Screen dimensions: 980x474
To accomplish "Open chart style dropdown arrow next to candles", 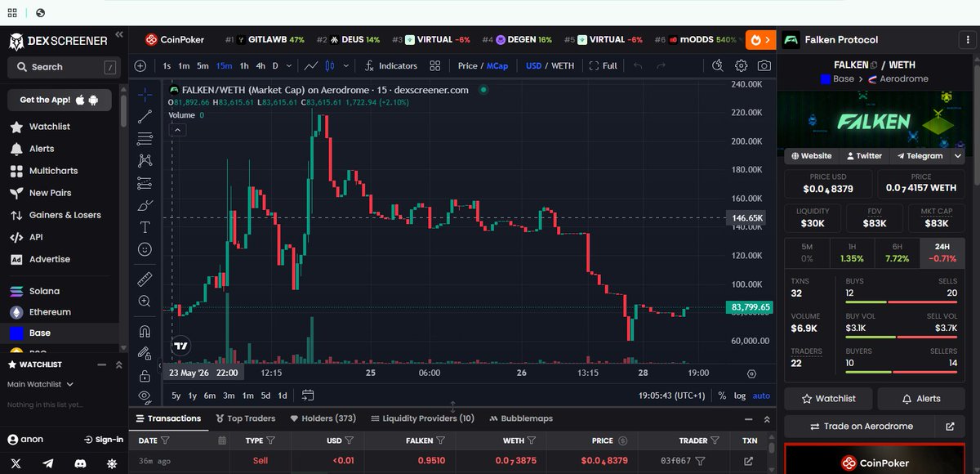I will [346, 65].
